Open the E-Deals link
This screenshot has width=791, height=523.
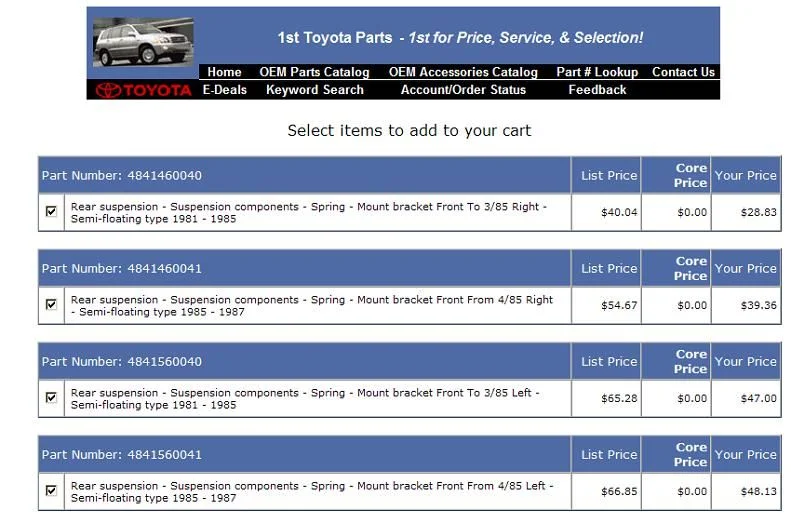(225, 90)
